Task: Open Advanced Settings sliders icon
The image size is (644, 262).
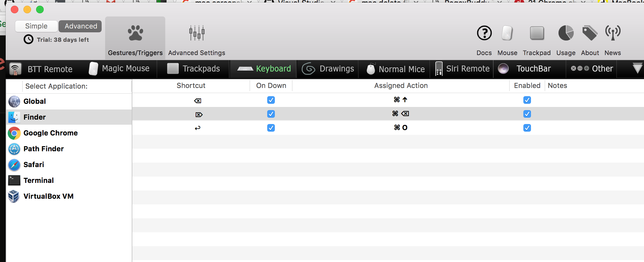Action: tap(197, 33)
